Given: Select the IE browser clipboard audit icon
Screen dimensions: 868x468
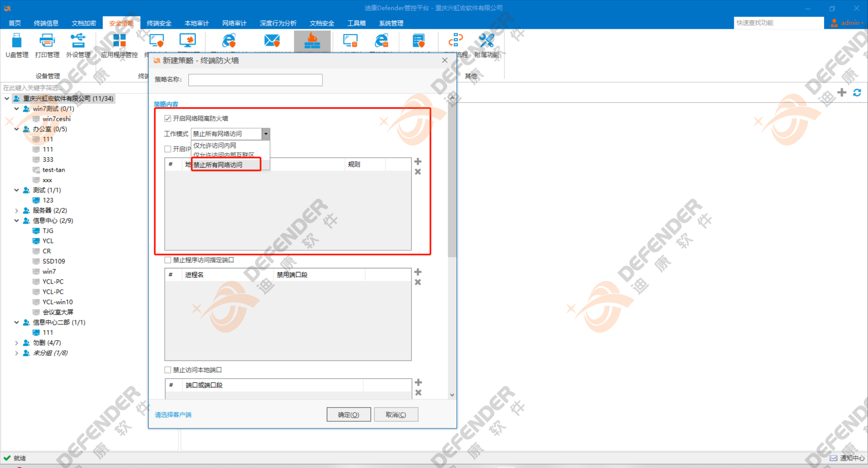Looking at the screenshot, I should (x=381, y=41).
